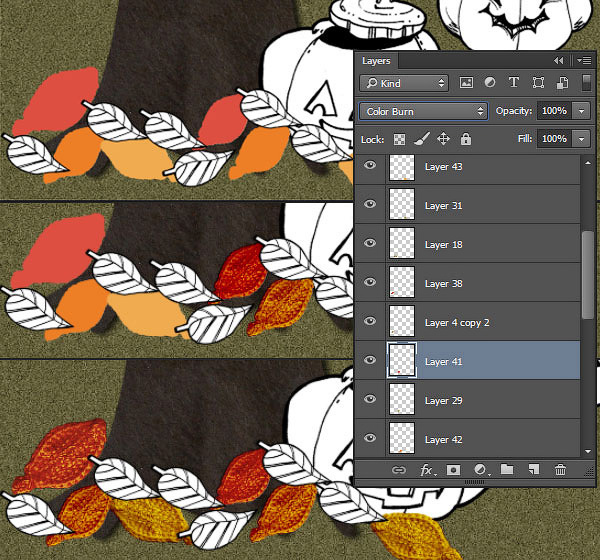This screenshot has height=560, width=600.
Task: Delete layer with trash icon
Action: [560, 469]
